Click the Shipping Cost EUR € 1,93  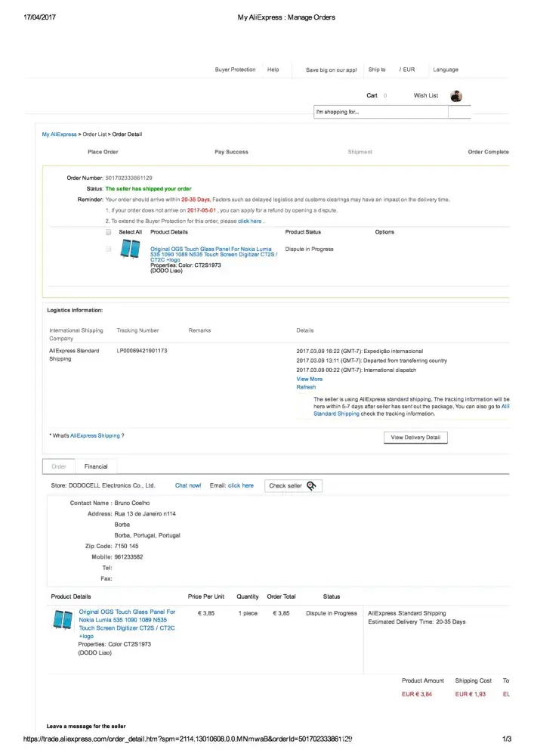pyautogui.click(x=471, y=694)
